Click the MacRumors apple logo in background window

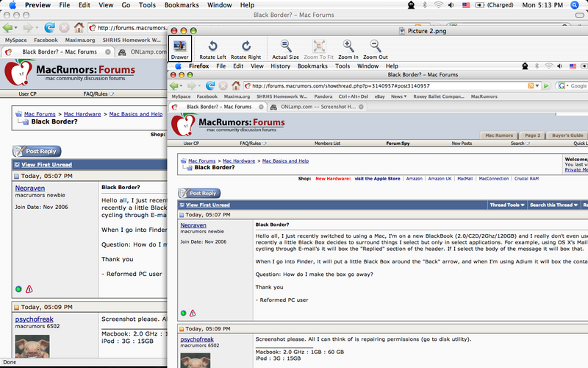tap(19, 72)
